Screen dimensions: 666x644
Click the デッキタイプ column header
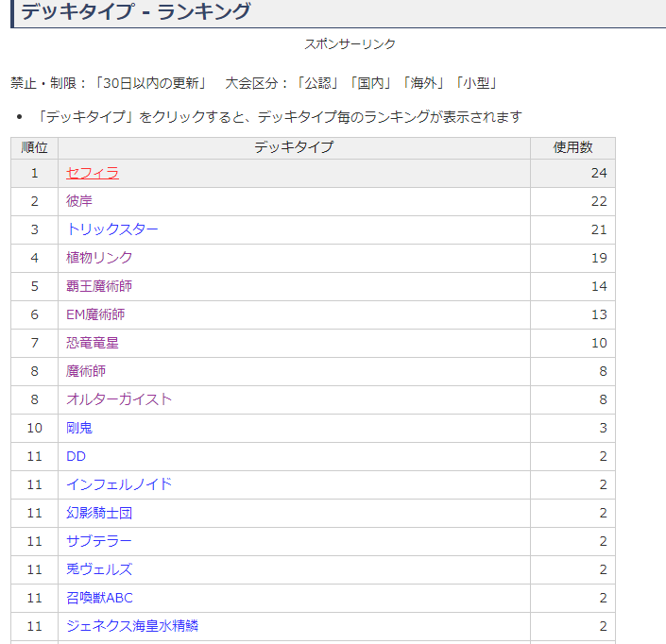tap(294, 147)
